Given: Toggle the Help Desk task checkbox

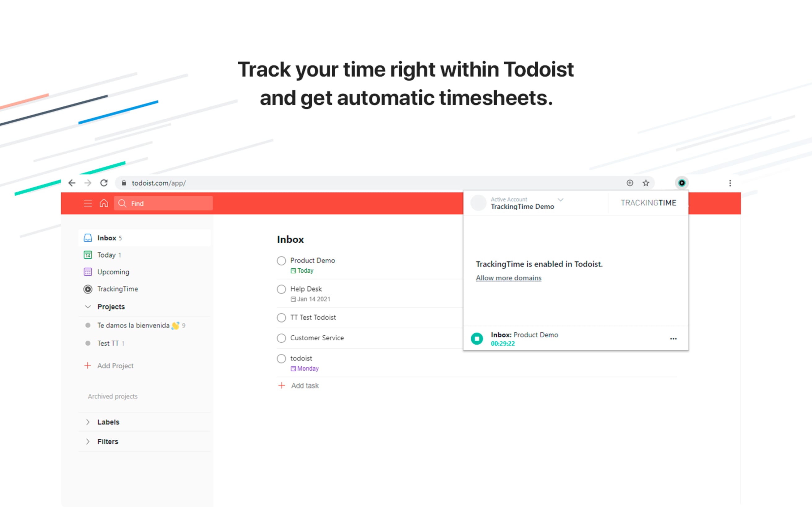Looking at the screenshot, I should coord(281,288).
